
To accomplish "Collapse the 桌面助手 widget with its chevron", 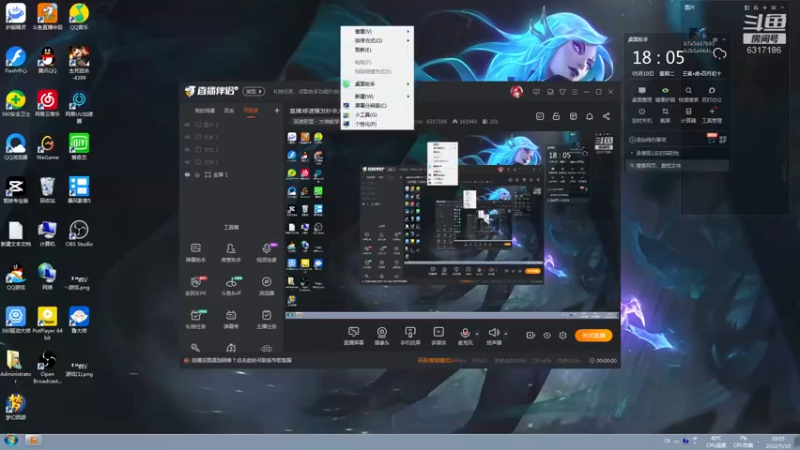I will (x=724, y=39).
